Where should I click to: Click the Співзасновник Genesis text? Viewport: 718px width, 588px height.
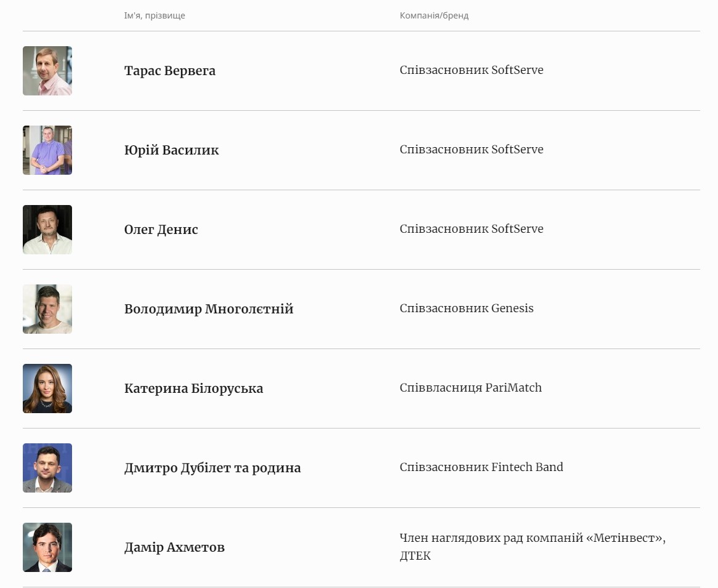pos(467,308)
